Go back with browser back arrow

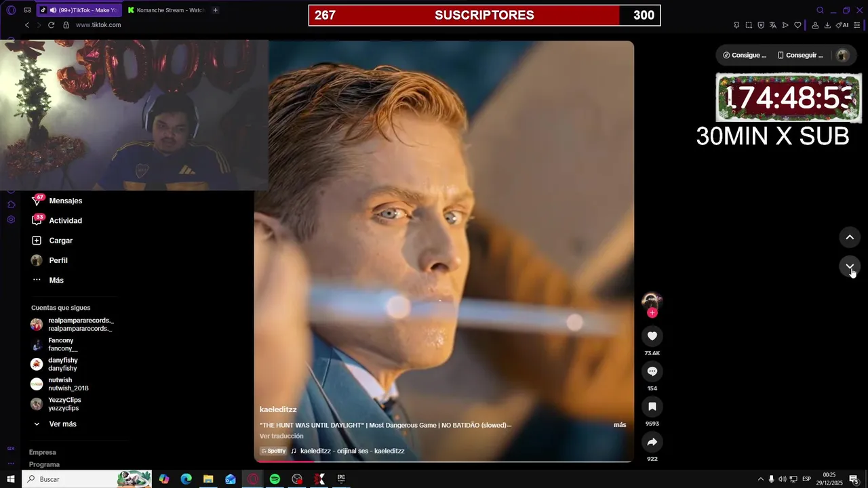pyautogui.click(x=27, y=25)
